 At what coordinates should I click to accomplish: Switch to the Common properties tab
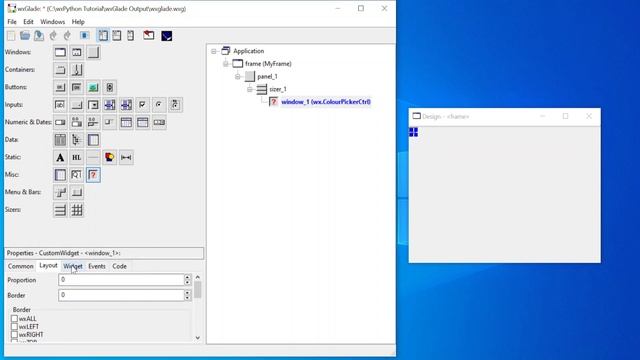pos(20,266)
